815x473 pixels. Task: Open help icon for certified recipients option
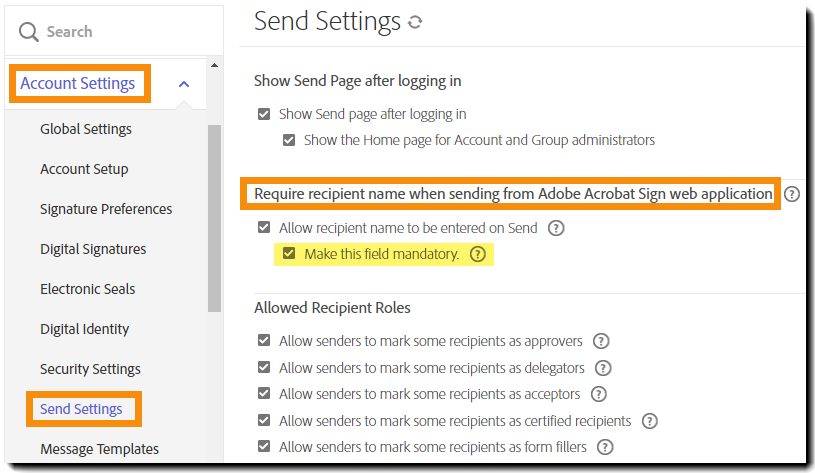pos(650,421)
